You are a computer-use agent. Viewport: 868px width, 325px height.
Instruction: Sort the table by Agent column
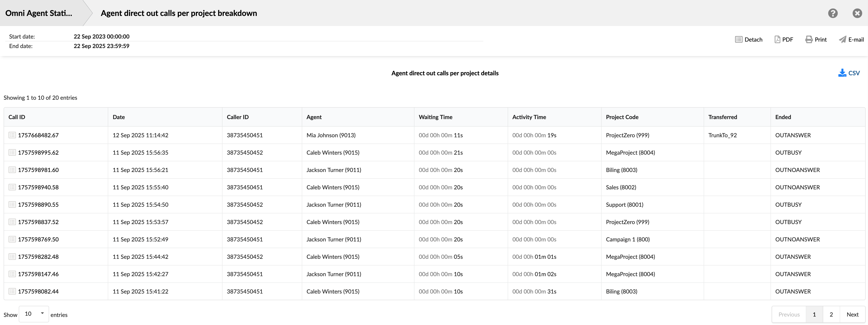pos(314,117)
